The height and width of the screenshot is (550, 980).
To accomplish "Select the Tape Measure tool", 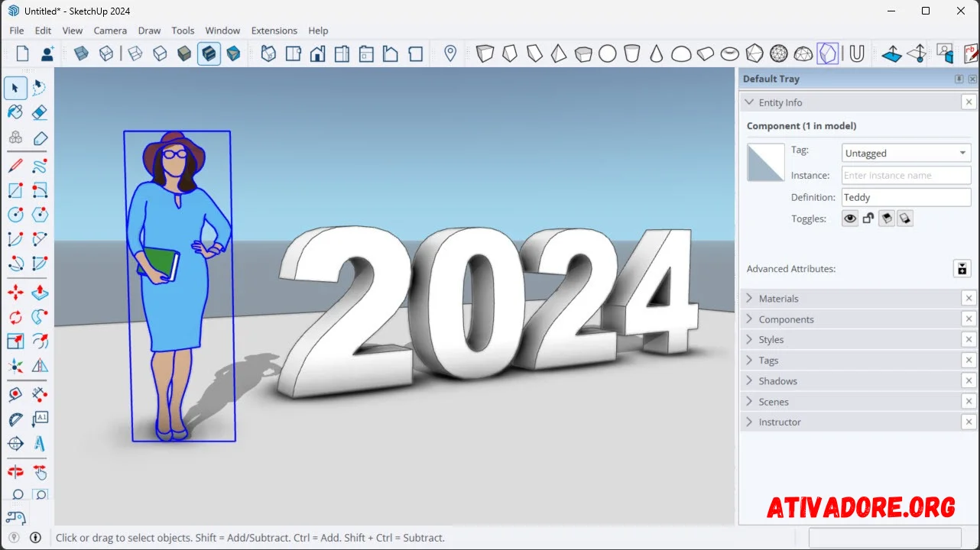I will tap(15, 395).
